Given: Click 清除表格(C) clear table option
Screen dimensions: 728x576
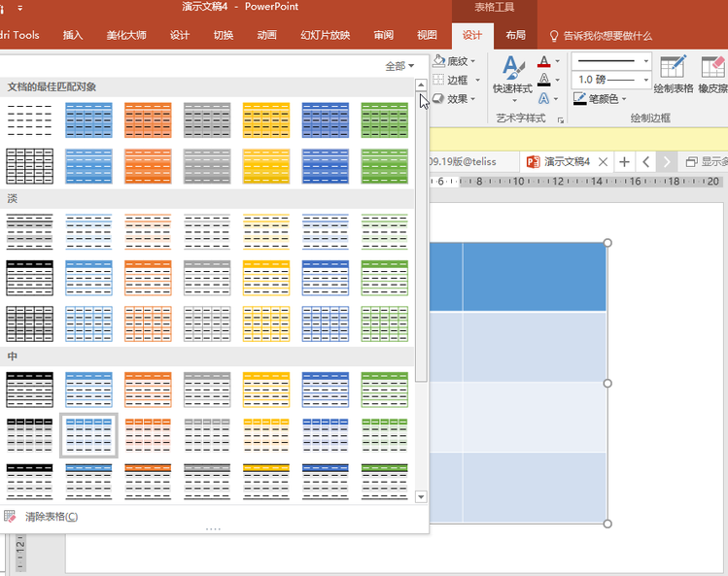Looking at the screenshot, I should point(52,517).
